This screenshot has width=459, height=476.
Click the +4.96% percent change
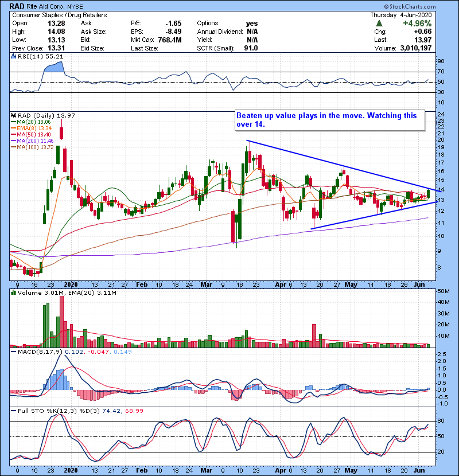(x=417, y=24)
